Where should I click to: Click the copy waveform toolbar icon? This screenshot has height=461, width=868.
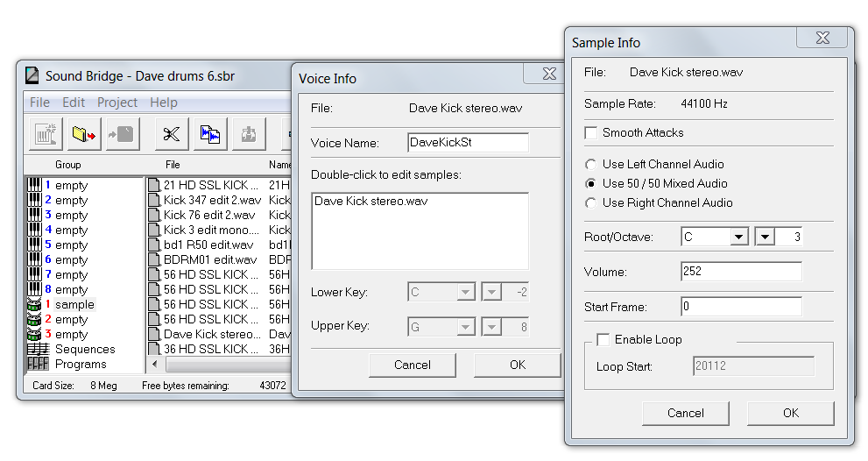pyautogui.click(x=210, y=134)
